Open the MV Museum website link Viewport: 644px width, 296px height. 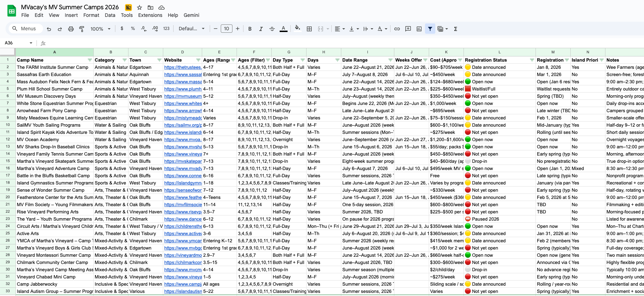point(183,96)
